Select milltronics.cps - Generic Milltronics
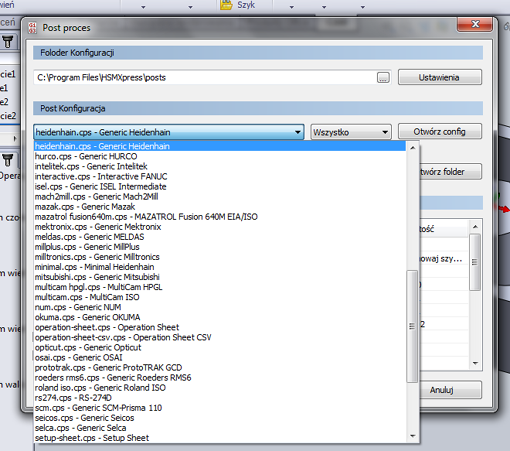Screen dimensions: 510x451 click(220, 257)
